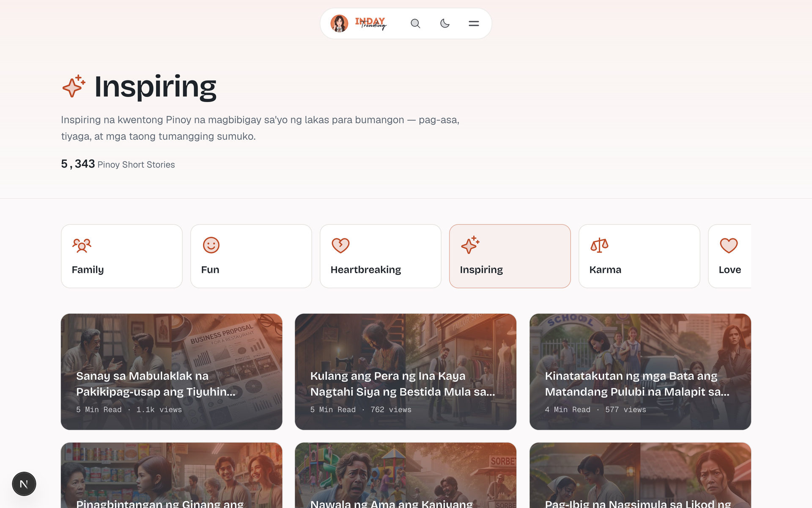
Task: Open story 'Kulang ang Pera ng Ina'
Action: coord(406,372)
